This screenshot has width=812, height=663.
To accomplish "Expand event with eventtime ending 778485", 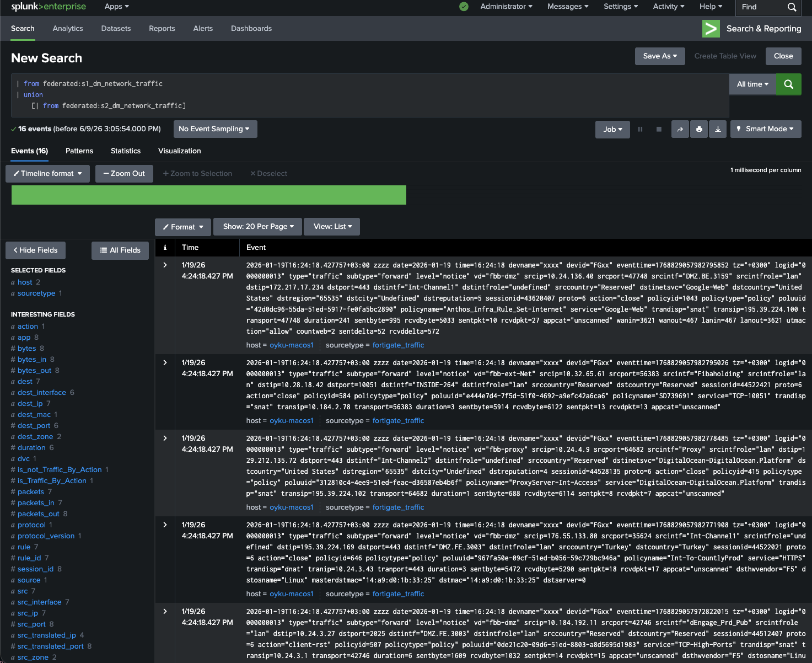I will coord(165,439).
